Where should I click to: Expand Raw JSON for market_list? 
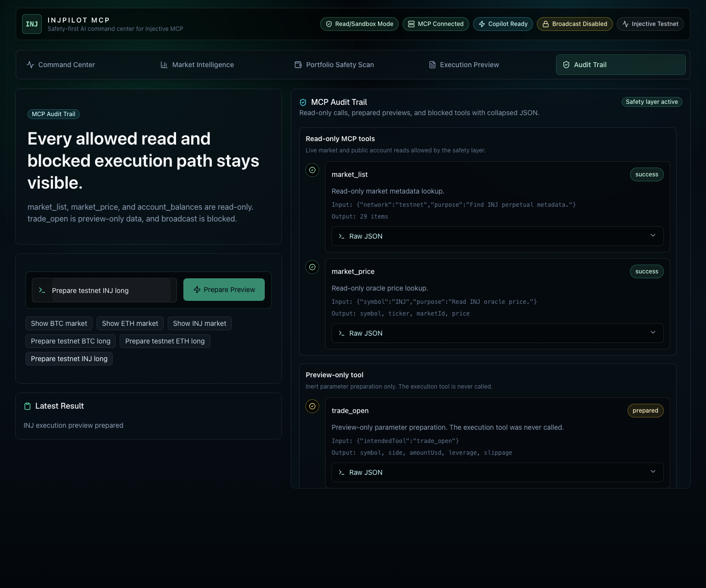tap(498, 236)
